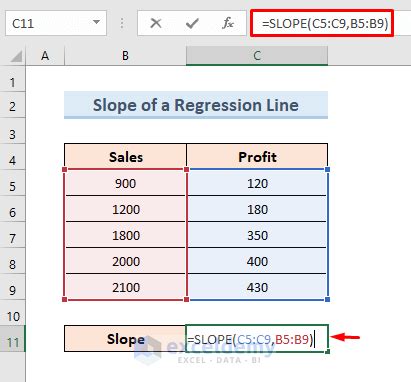Select row 1 header
Image resolution: width=411 pixels, height=382 pixels.
(x=12, y=79)
